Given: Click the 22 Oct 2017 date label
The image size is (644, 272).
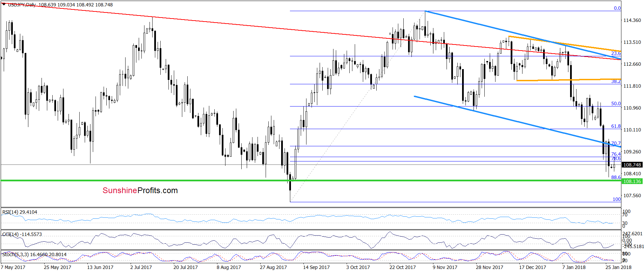Looking at the screenshot, I should 403,267.
